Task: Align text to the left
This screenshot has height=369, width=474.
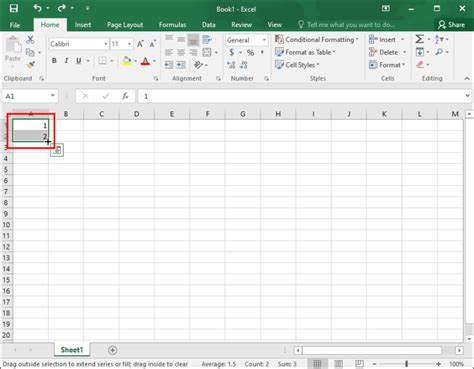Action: coord(169,52)
